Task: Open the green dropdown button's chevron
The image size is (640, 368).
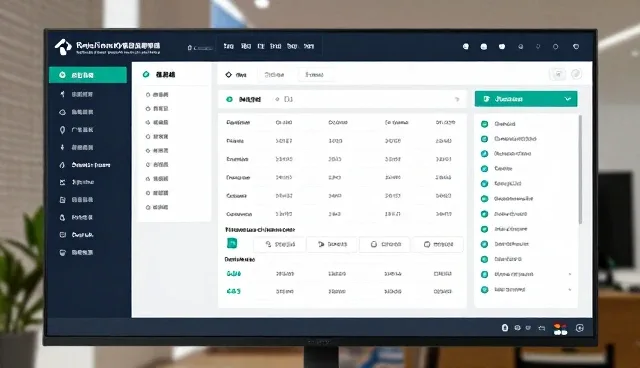Action: pyautogui.click(x=568, y=99)
